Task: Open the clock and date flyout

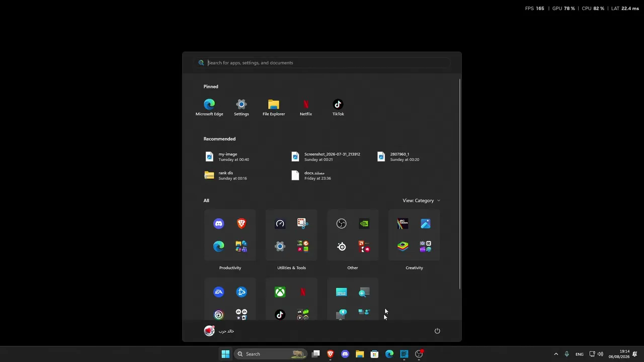Action: click(x=619, y=354)
